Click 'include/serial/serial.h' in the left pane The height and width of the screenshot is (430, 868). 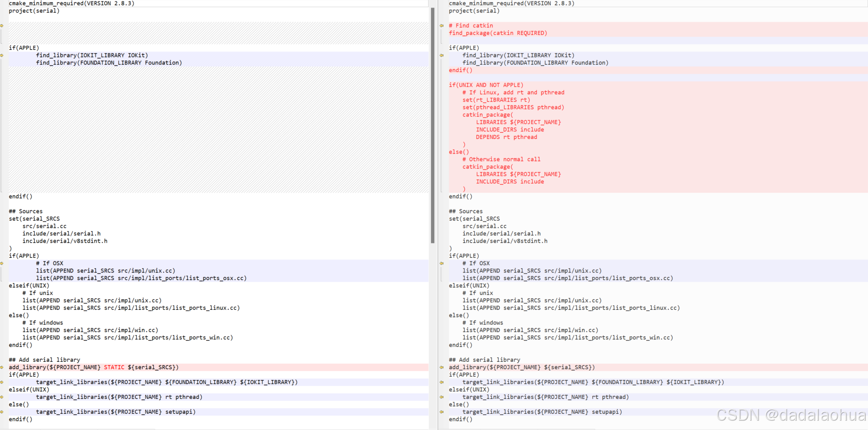pos(61,234)
